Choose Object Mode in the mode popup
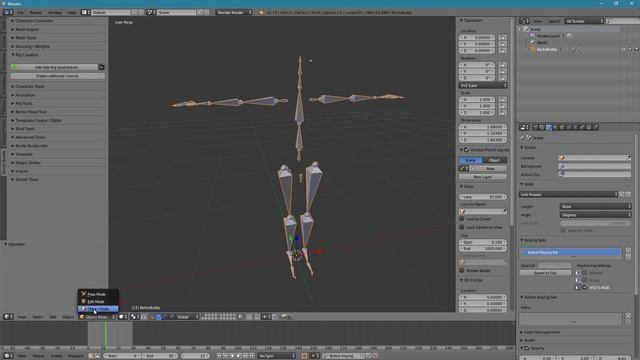Image resolution: width=640 pixels, height=360 pixels. (98, 309)
